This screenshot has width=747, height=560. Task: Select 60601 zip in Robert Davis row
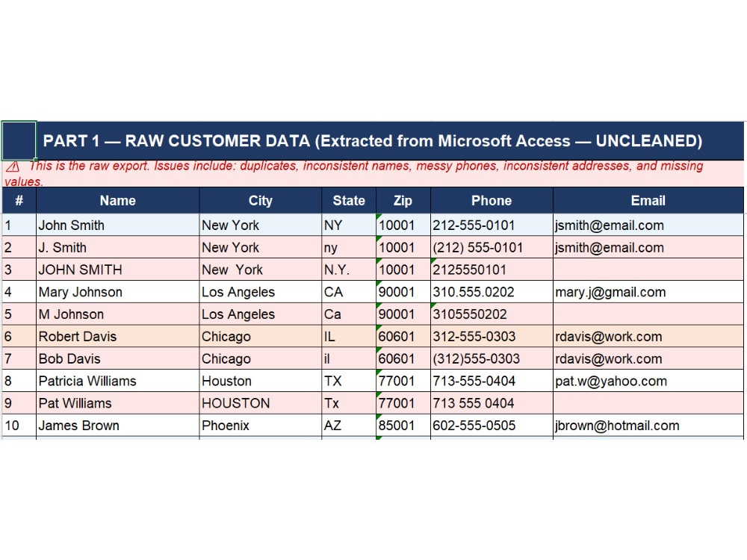point(403,336)
